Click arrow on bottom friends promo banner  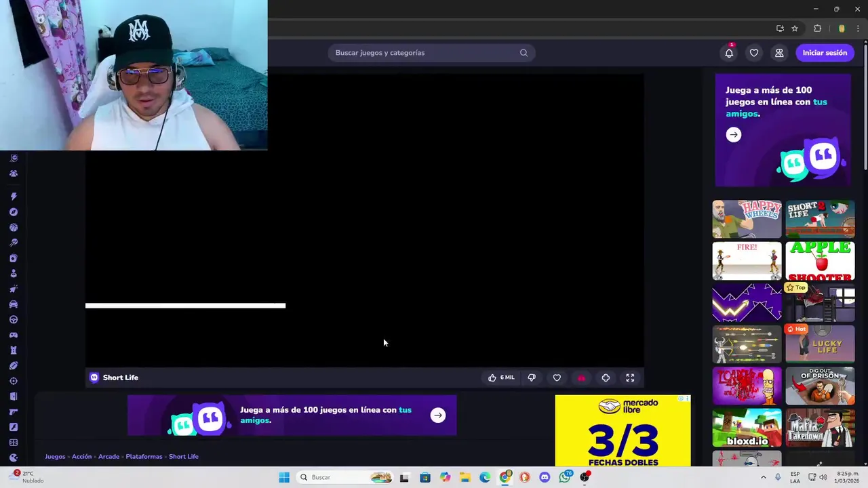click(438, 415)
